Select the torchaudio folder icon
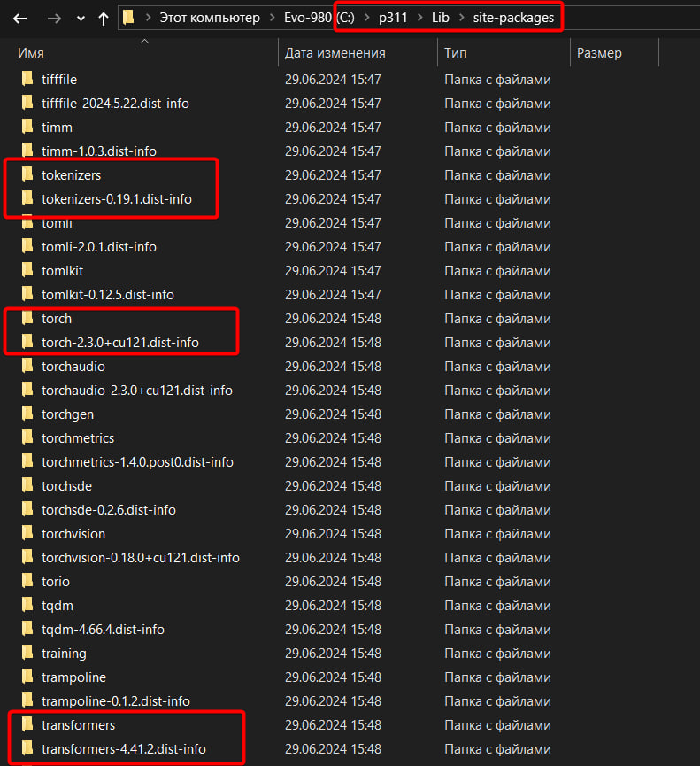700x766 pixels. click(x=27, y=366)
